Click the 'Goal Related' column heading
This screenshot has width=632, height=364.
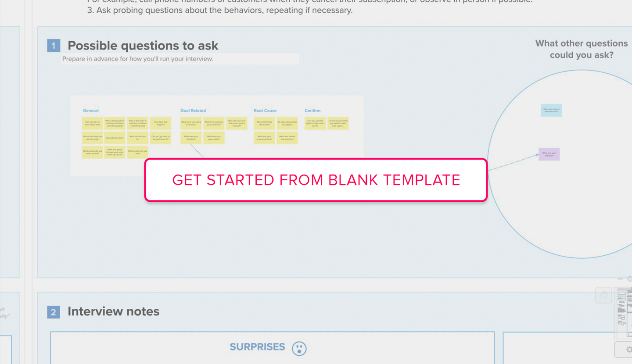tap(193, 111)
